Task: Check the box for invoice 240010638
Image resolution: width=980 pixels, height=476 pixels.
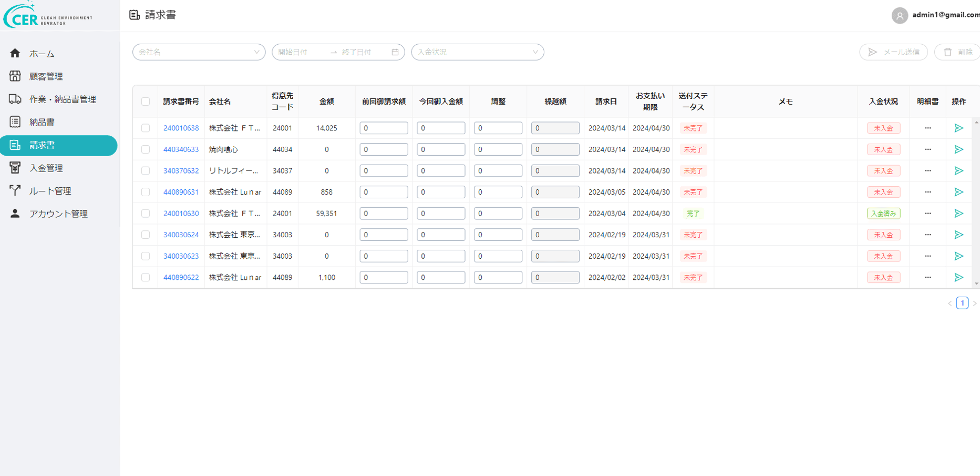Action: point(146,128)
